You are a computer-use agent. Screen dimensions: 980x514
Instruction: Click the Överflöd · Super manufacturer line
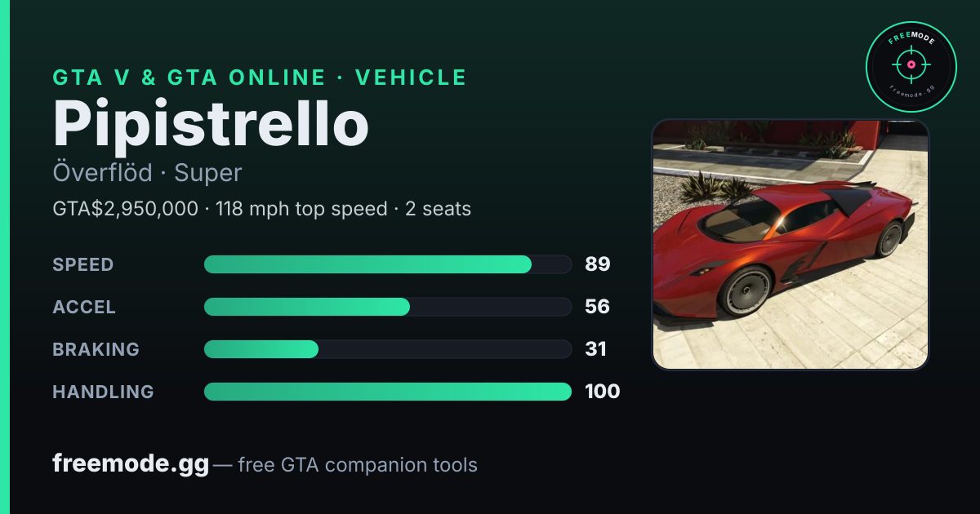click(x=147, y=173)
